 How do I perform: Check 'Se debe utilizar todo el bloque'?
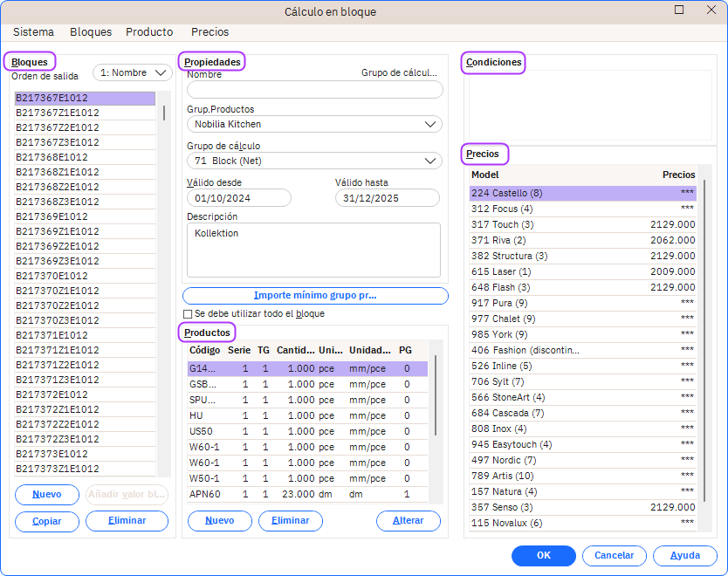(x=188, y=314)
